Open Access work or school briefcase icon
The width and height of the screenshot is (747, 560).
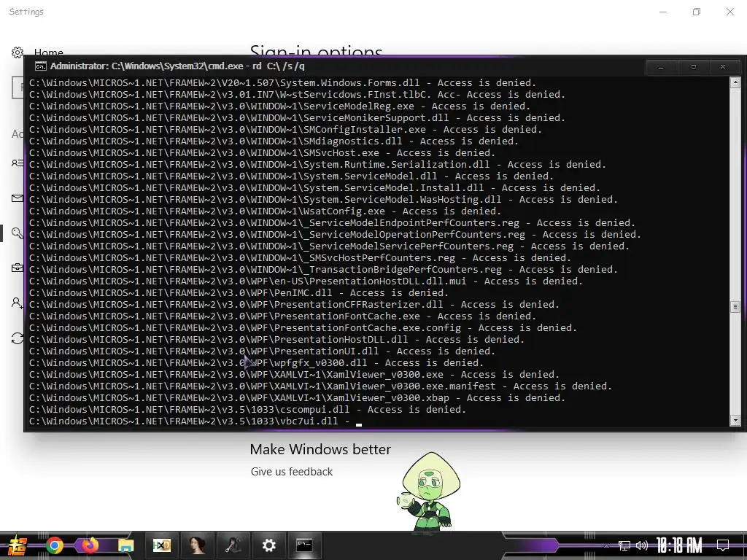(18, 268)
